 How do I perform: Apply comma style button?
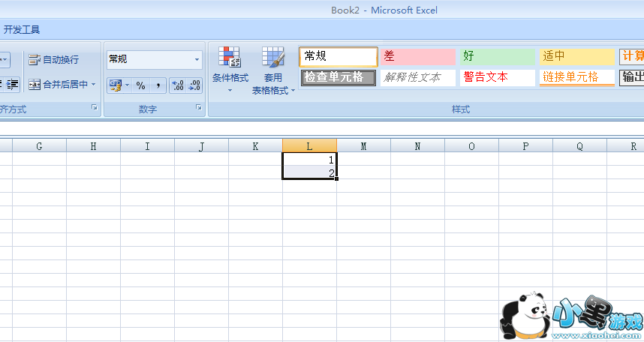click(x=158, y=85)
